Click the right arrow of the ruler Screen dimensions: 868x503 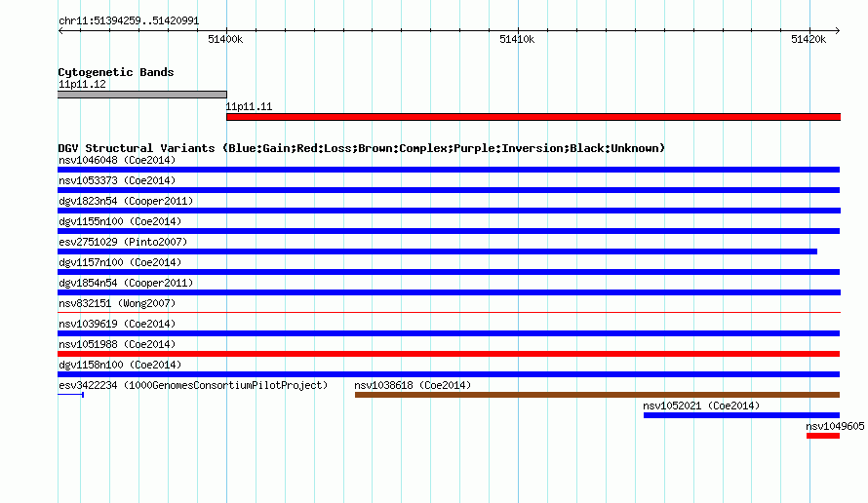838,30
